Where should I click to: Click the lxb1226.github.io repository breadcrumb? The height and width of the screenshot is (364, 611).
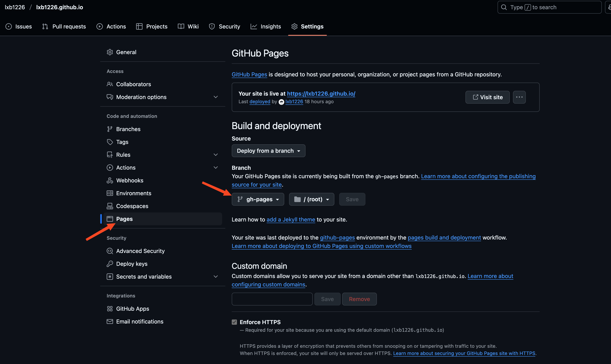(60, 7)
